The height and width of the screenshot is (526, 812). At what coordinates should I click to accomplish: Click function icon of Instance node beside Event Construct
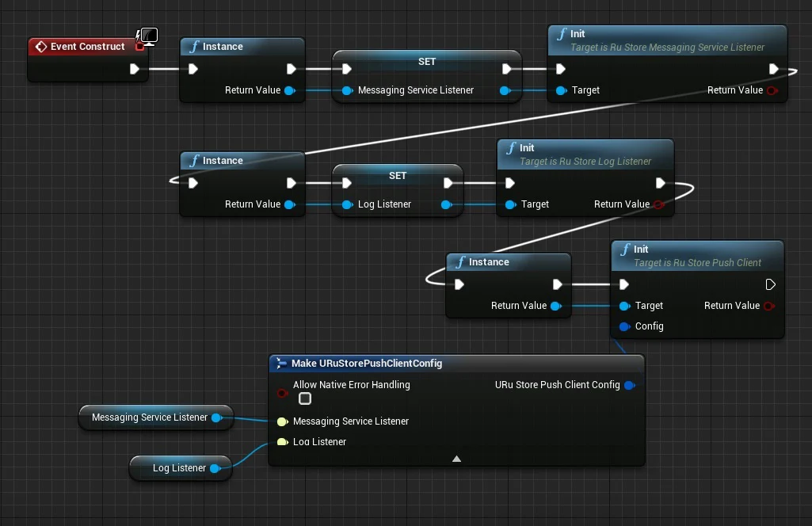pyautogui.click(x=194, y=47)
